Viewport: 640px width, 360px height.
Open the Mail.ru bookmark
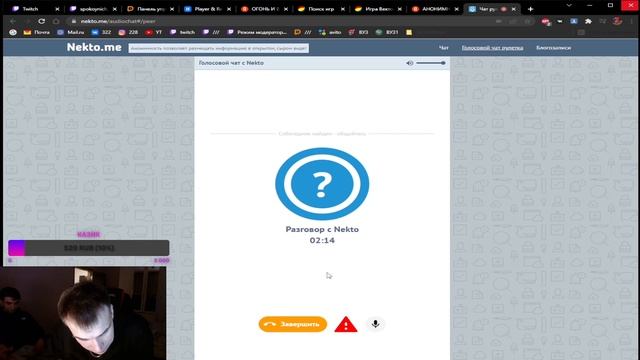pos(71,32)
